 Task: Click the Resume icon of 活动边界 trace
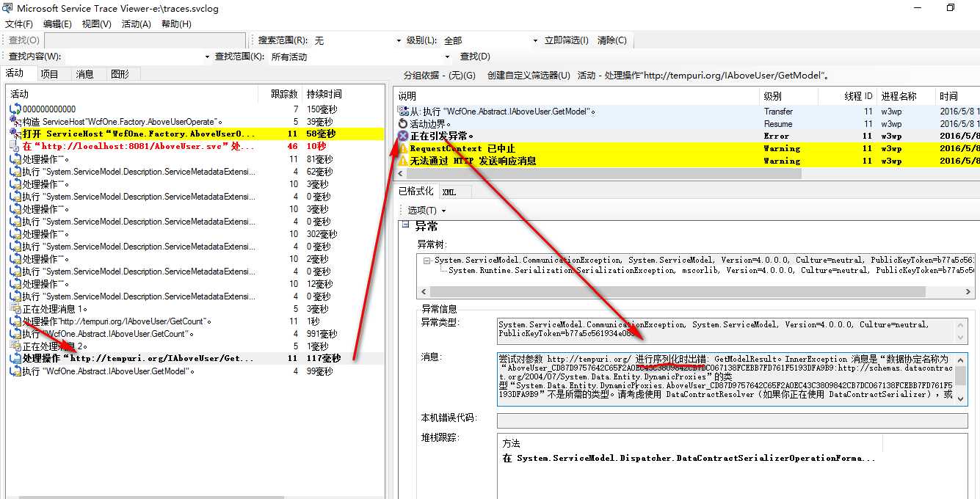tap(403, 123)
